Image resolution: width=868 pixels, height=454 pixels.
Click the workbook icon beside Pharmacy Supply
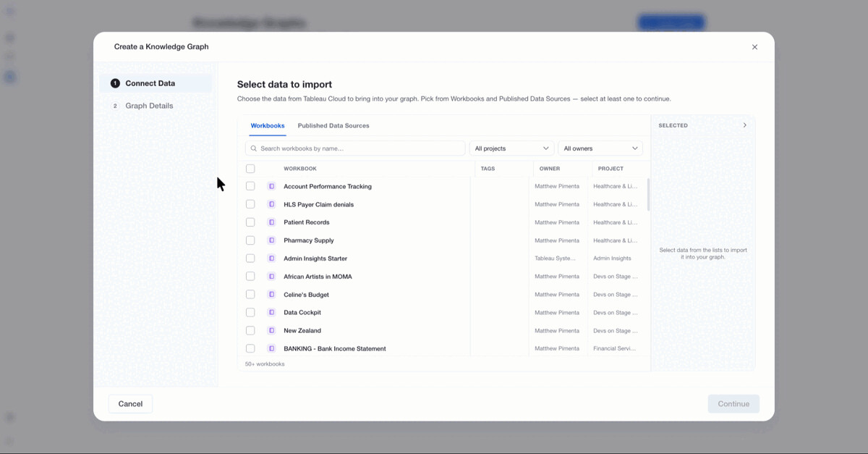[x=272, y=240]
